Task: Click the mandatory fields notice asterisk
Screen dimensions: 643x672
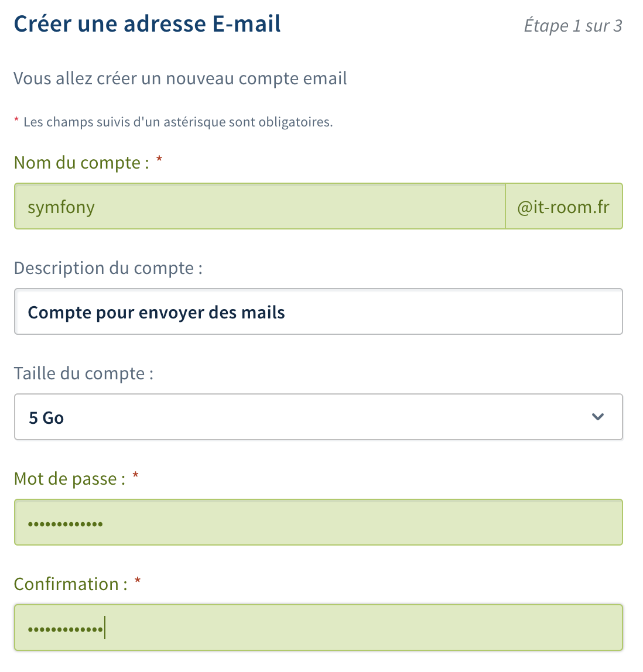Action: (16, 119)
